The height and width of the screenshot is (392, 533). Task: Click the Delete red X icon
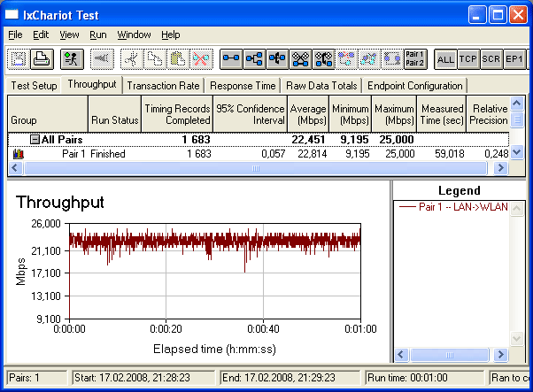201,59
